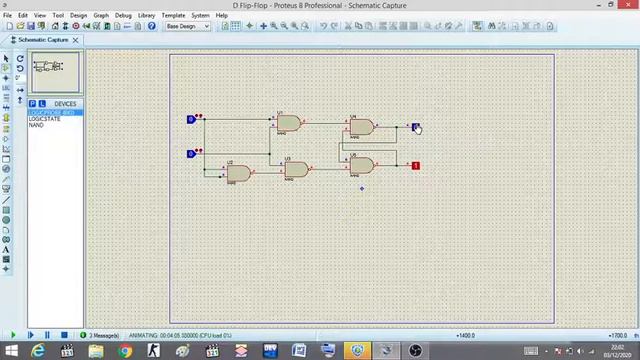Screen dimensions: 640x360
Task: Click the Home Page icon
Action: pos(55,26)
